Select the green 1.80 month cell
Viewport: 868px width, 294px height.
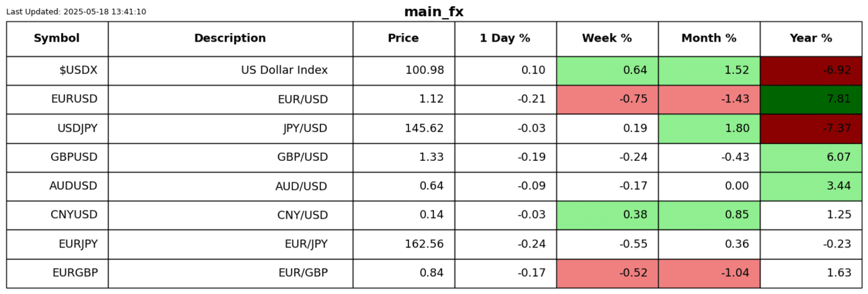(x=709, y=128)
